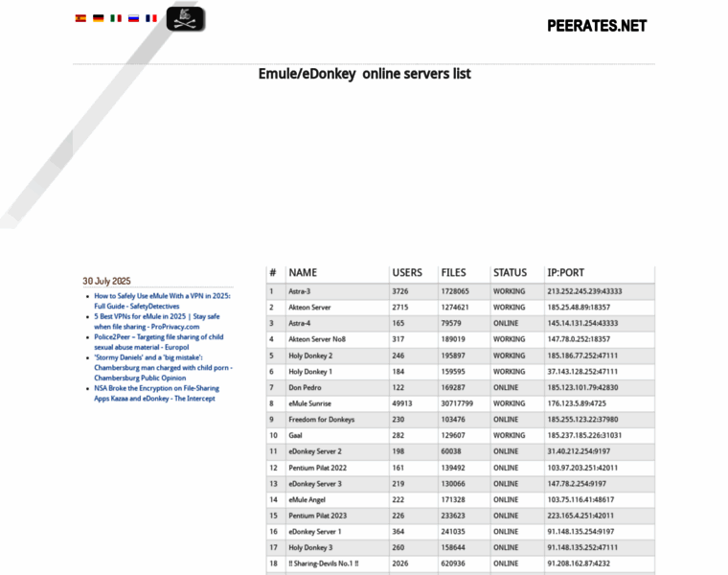The width and height of the screenshot is (728, 575).
Task: Switch language using the Spanish flag
Action: pos(80,18)
